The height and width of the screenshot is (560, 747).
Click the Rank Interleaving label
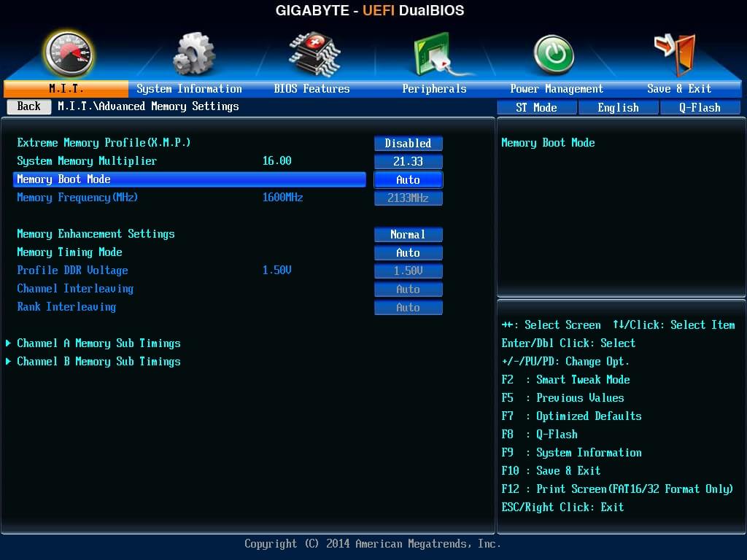point(66,307)
